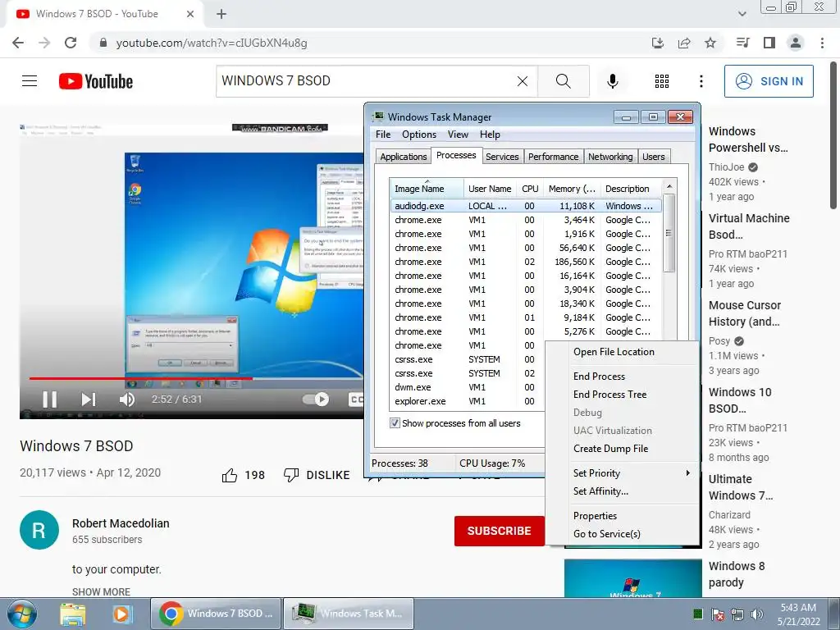Open the Task Manager Options menu
The height and width of the screenshot is (630, 840).
coord(419,135)
